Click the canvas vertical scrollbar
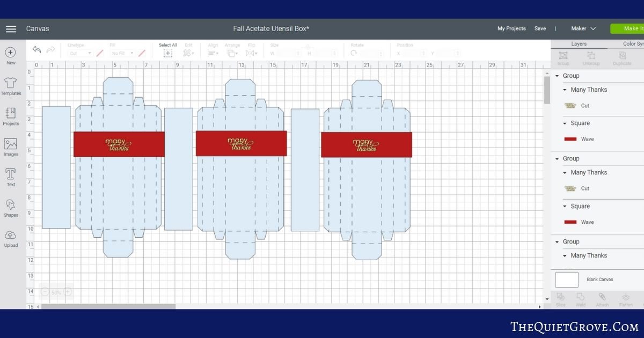 click(x=547, y=90)
